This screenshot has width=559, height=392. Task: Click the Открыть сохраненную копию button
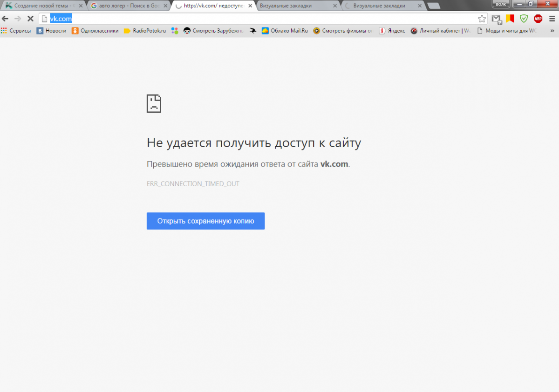pyautogui.click(x=205, y=221)
